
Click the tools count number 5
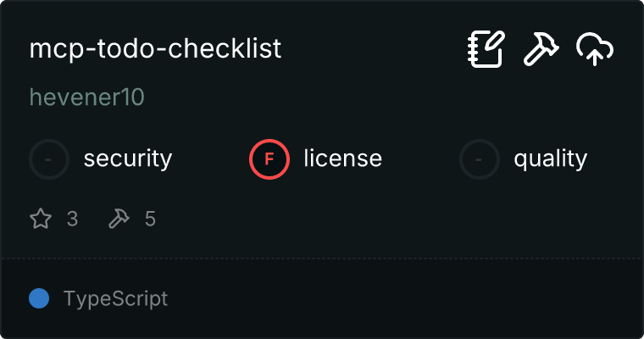pos(150,219)
